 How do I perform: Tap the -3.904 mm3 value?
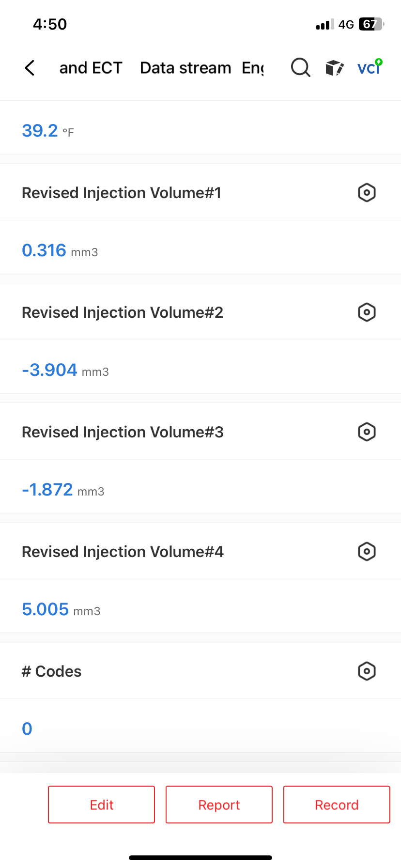[65, 370]
